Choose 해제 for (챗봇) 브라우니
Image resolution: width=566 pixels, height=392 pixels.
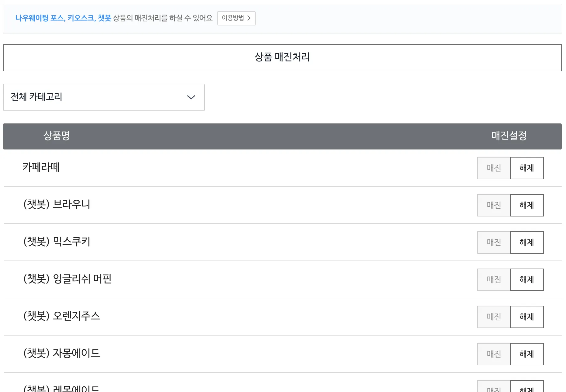click(x=527, y=205)
